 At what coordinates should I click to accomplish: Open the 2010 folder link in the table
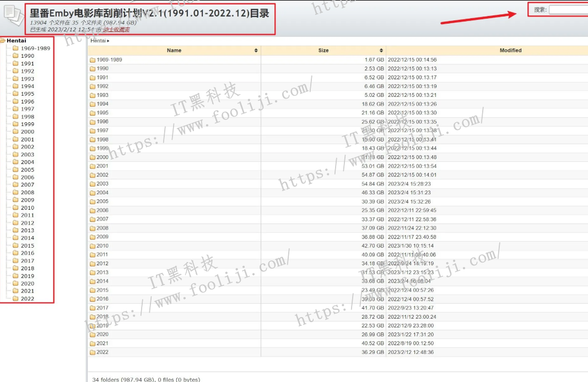103,245
